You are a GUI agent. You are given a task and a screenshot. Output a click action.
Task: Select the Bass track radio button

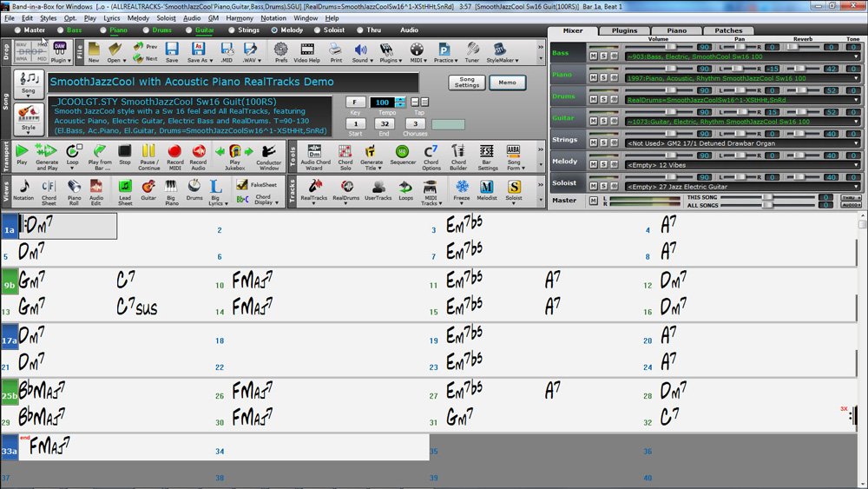[x=61, y=30]
